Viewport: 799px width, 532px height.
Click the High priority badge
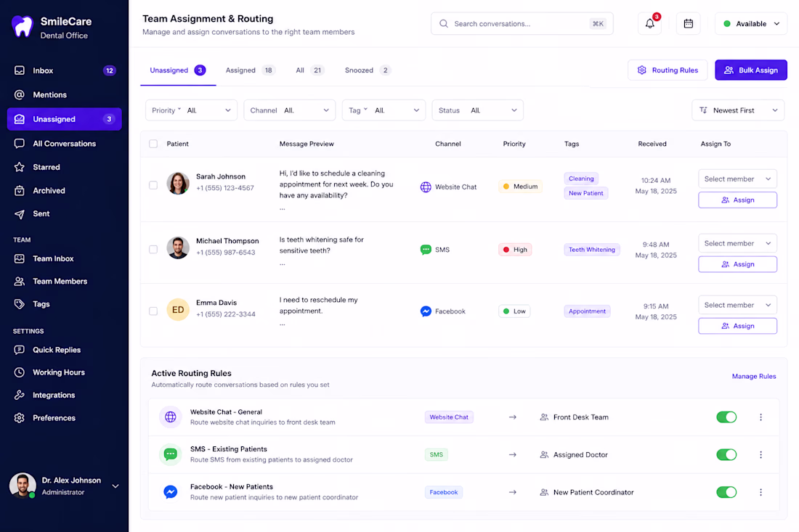coord(515,250)
